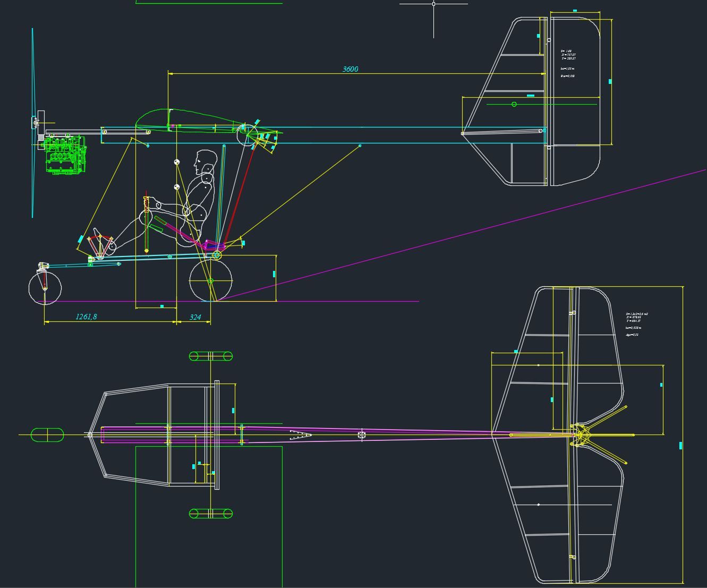Select the 324 dimension label
The width and height of the screenshot is (707, 588).
tap(195, 317)
